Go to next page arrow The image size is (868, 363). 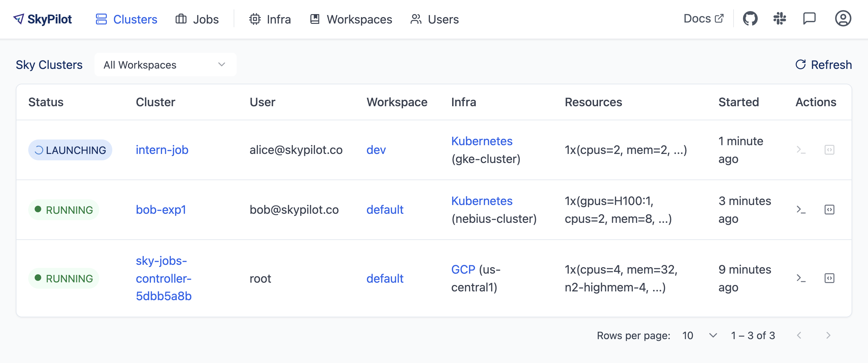coord(828,335)
